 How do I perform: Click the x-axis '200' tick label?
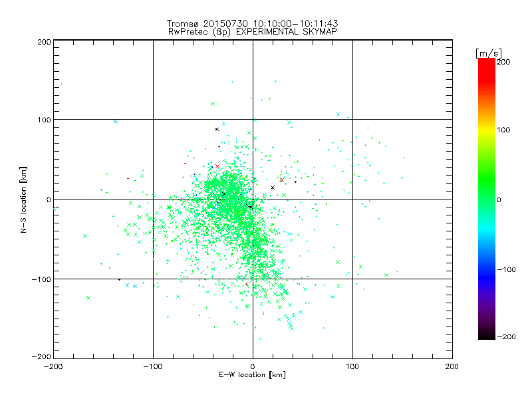tap(452, 366)
